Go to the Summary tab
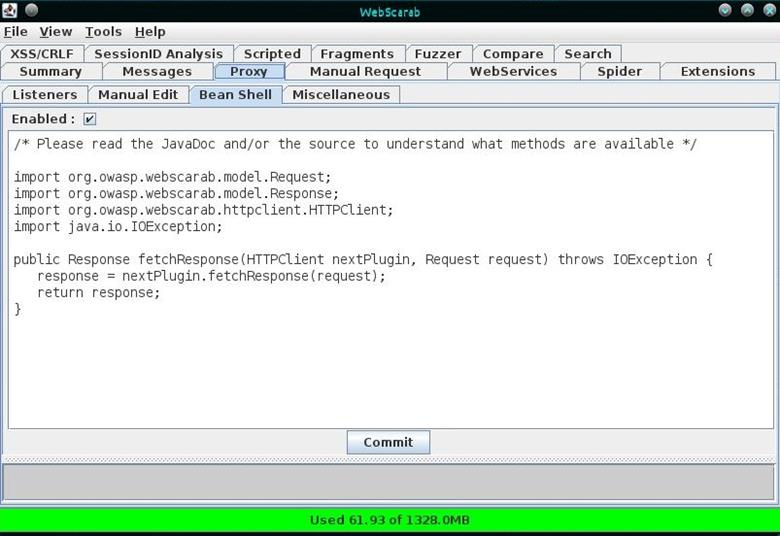The height and width of the screenshot is (536, 780). point(50,71)
